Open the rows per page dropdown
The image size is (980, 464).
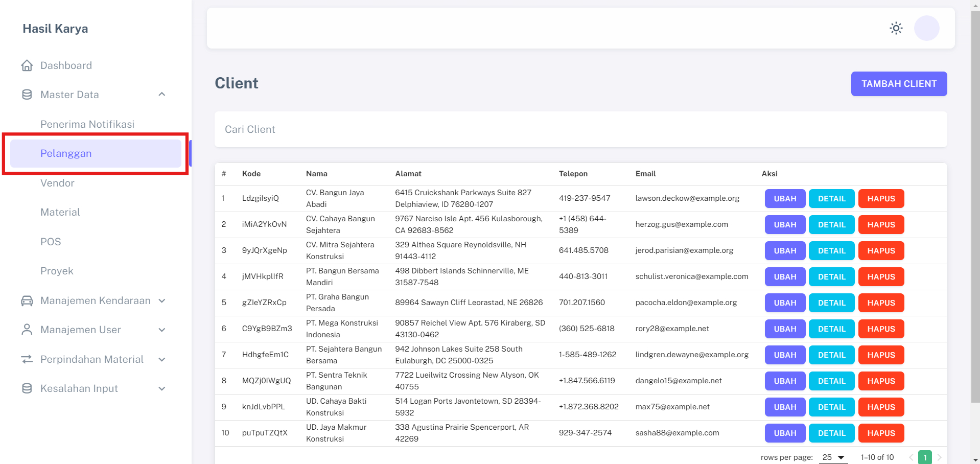tap(833, 457)
